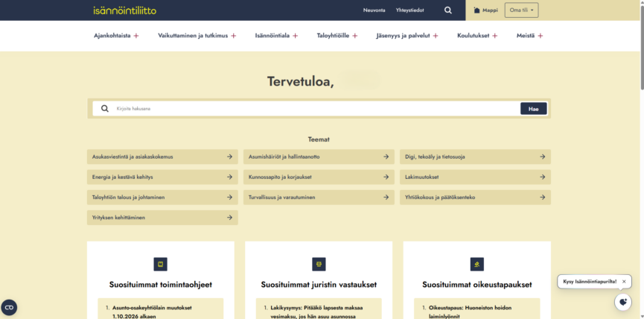Open Kunnossapito ja korjaukset theme
644x319 pixels.
(x=319, y=177)
